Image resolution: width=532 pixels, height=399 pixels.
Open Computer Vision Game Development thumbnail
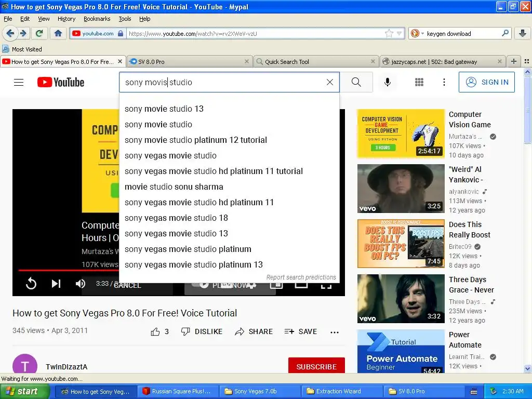[x=401, y=134]
